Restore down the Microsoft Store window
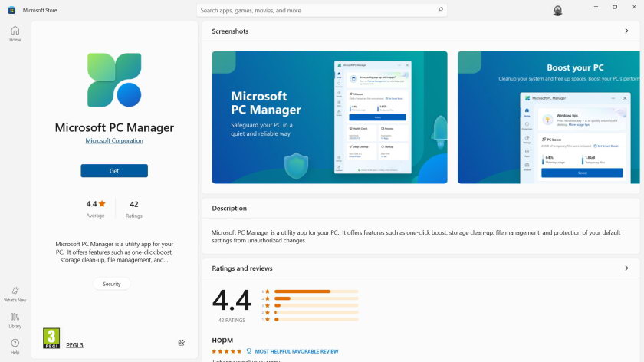 pos(615,7)
